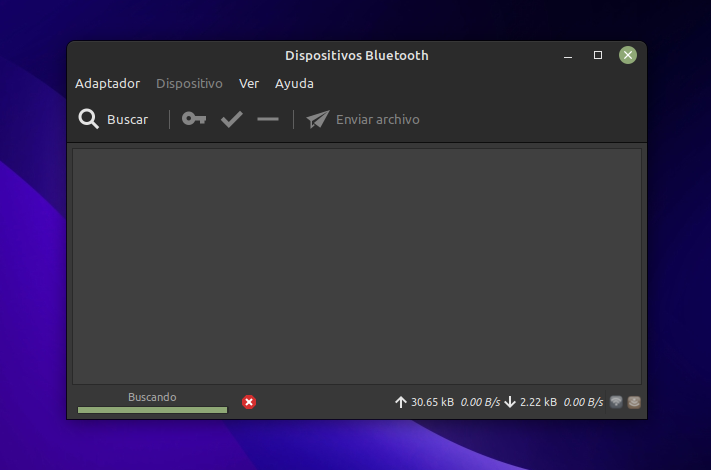Click the Buscando progress bar
Image resolution: width=711 pixels, height=470 pixels.
[x=152, y=410]
